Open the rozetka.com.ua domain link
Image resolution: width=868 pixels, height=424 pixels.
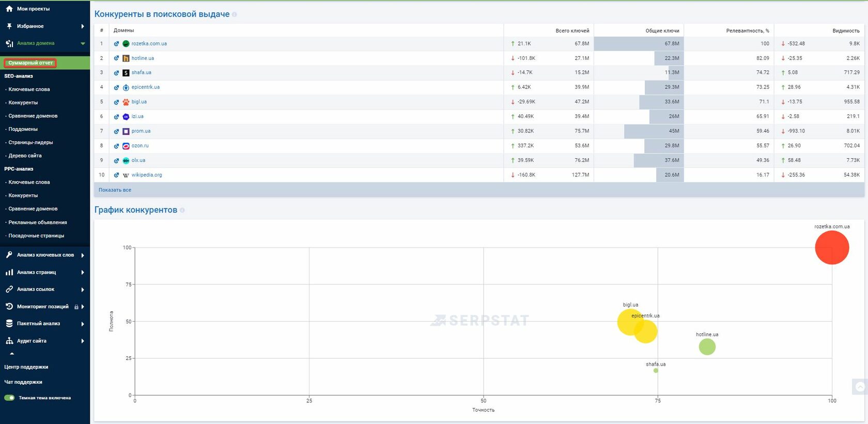click(x=149, y=44)
